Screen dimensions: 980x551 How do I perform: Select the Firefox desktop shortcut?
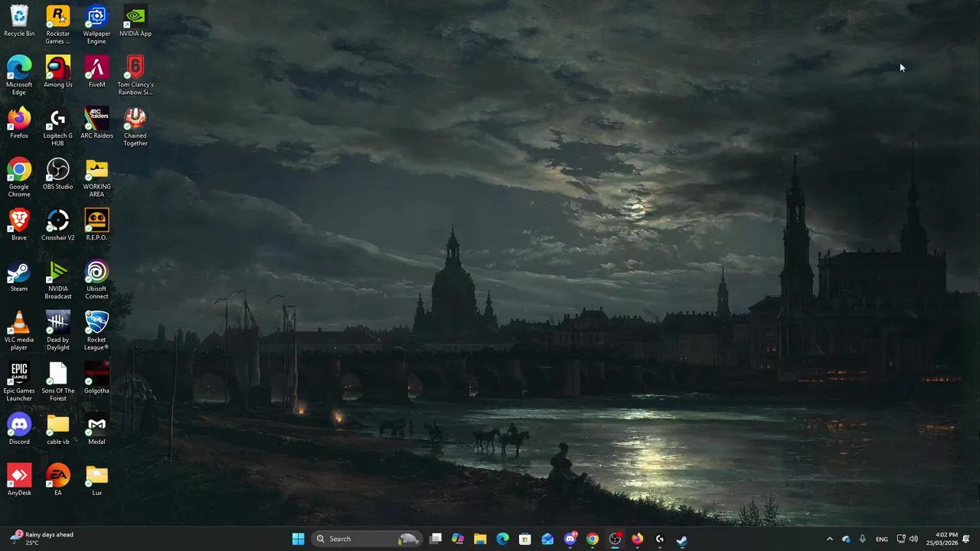(19, 123)
